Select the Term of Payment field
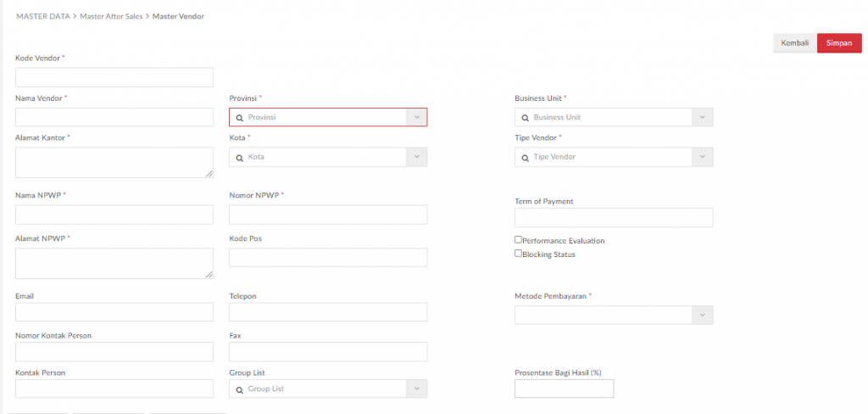Viewport: 868px width, 414px height. pos(614,218)
